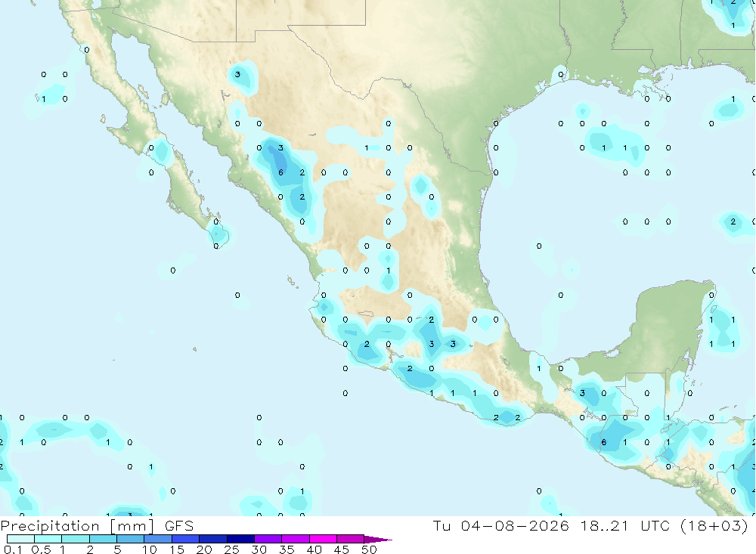Click the '15' legend scale label
Screen dimensions: 756x554
(x=177, y=549)
